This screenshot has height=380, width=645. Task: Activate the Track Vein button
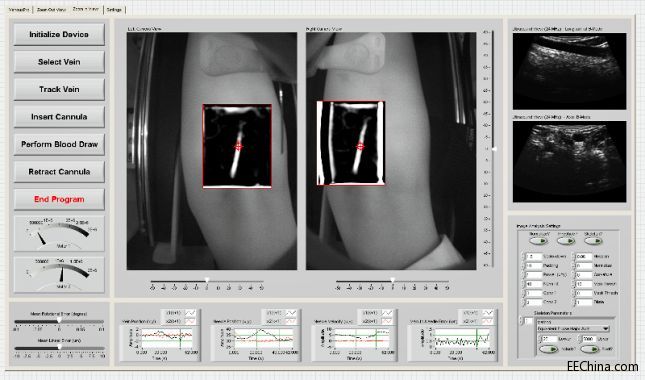coord(59,89)
